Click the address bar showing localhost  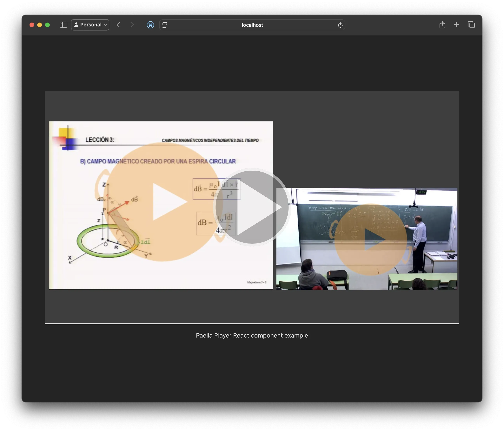pyautogui.click(x=252, y=25)
